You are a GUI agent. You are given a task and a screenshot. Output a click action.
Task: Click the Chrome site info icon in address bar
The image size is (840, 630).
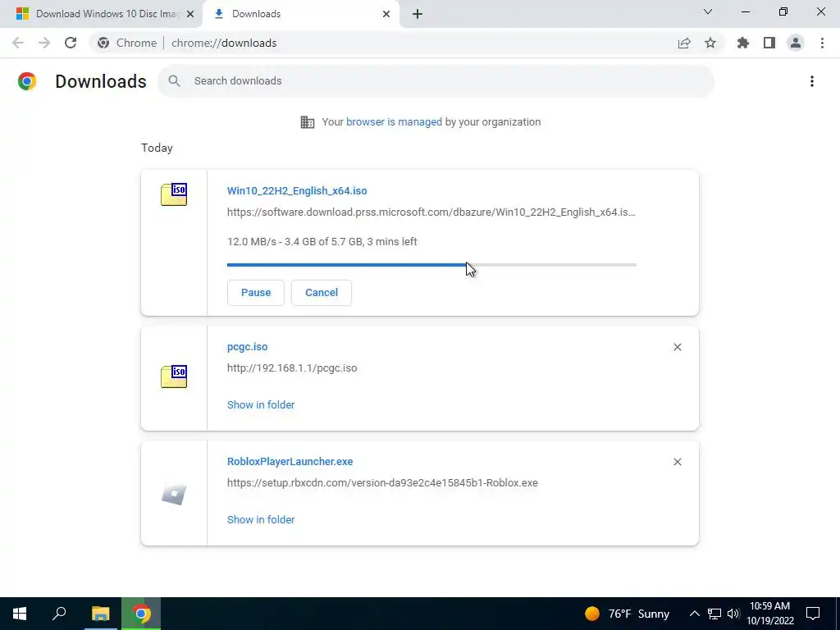click(x=103, y=43)
